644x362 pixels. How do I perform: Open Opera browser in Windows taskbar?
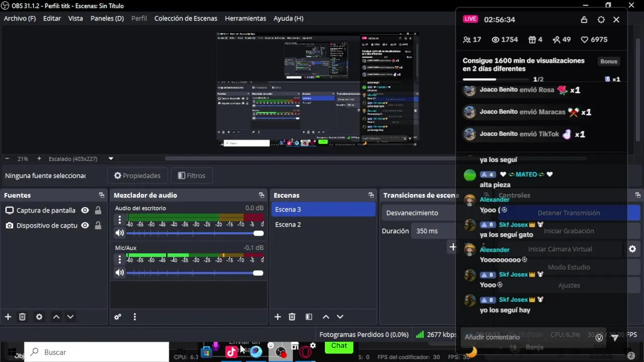(305, 352)
